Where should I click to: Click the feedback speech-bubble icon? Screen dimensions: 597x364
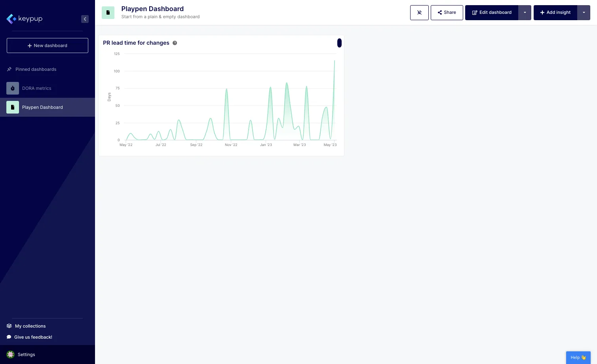tap(8, 337)
